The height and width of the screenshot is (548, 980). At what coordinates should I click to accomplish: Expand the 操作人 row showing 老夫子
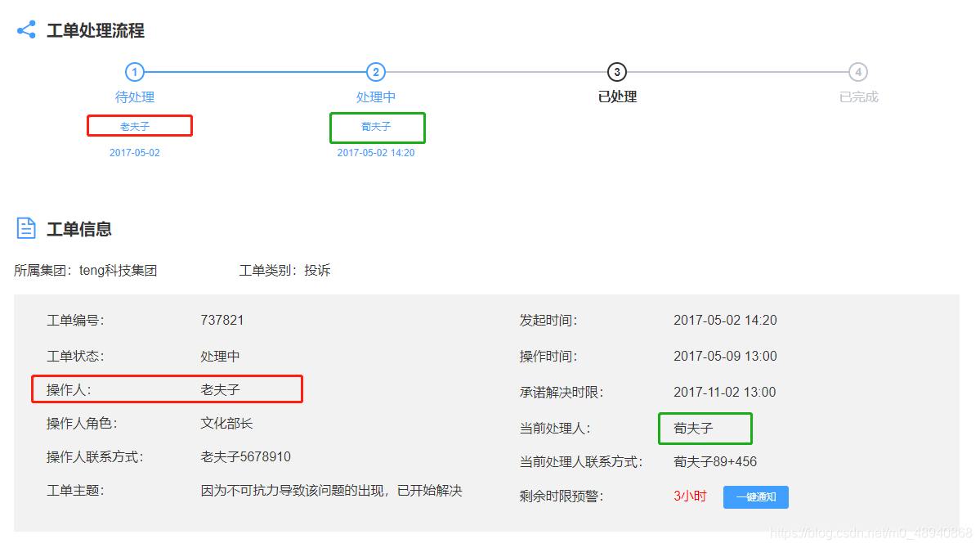167,389
